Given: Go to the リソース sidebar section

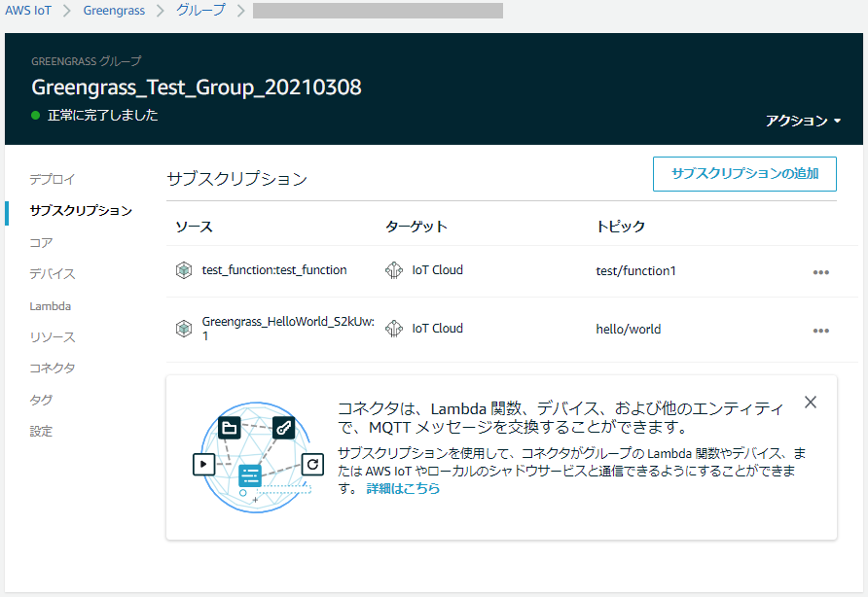Looking at the screenshot, I should [53, 337].
